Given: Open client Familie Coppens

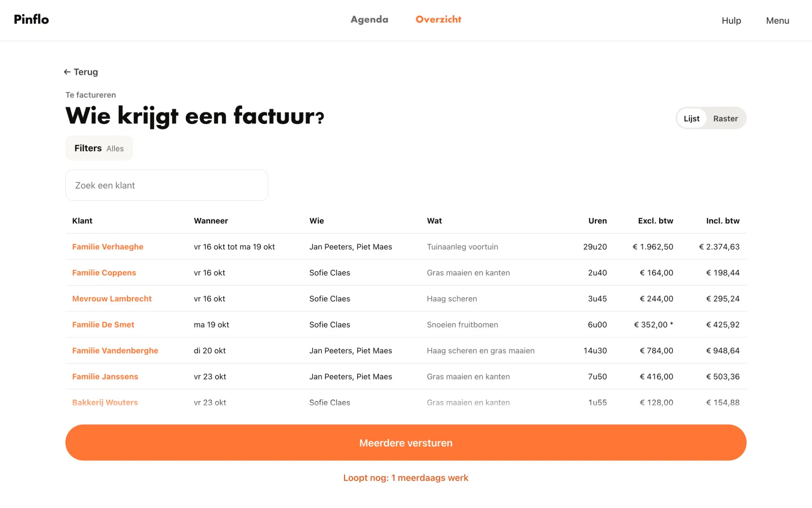Looking at the screenshot, I should pyautogui.click(x=104, y=273).
